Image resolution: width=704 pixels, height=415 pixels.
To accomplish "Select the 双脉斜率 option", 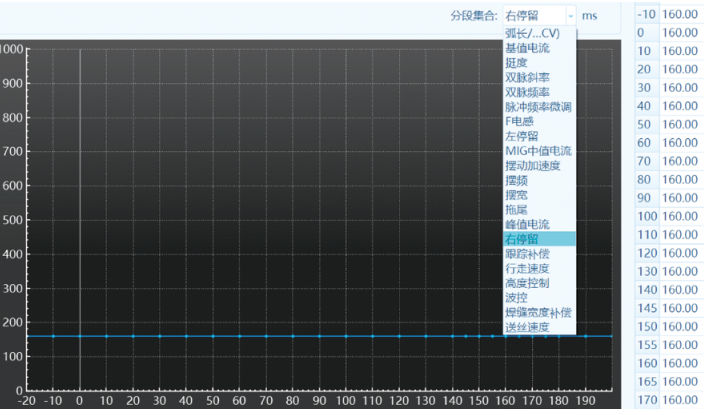I will [526, 77].
